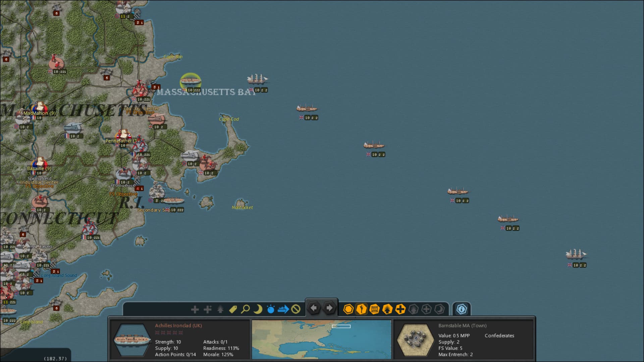Click the grey reinforce plus icon

click(195, 309)
